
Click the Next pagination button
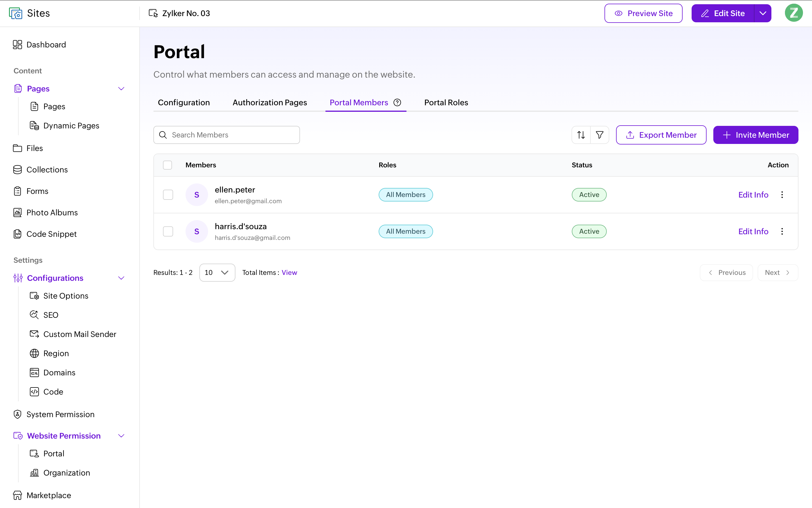pos(777,272)
